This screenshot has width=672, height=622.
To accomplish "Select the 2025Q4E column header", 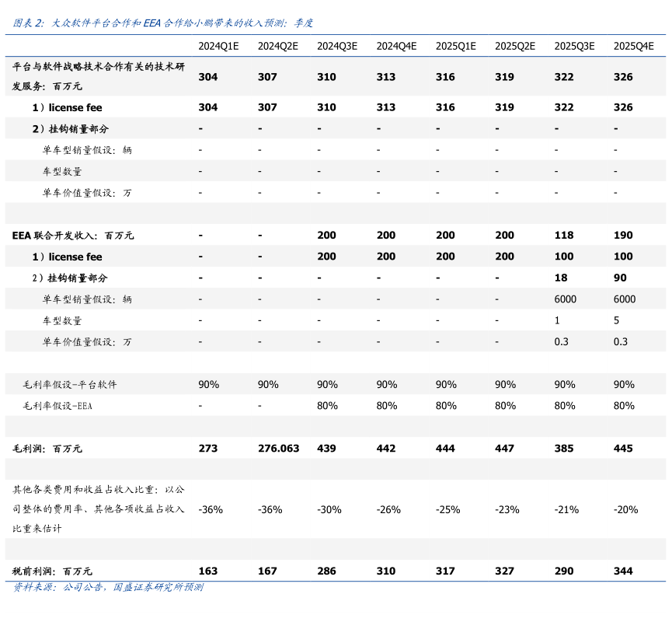I will click(x=634, y=47).
